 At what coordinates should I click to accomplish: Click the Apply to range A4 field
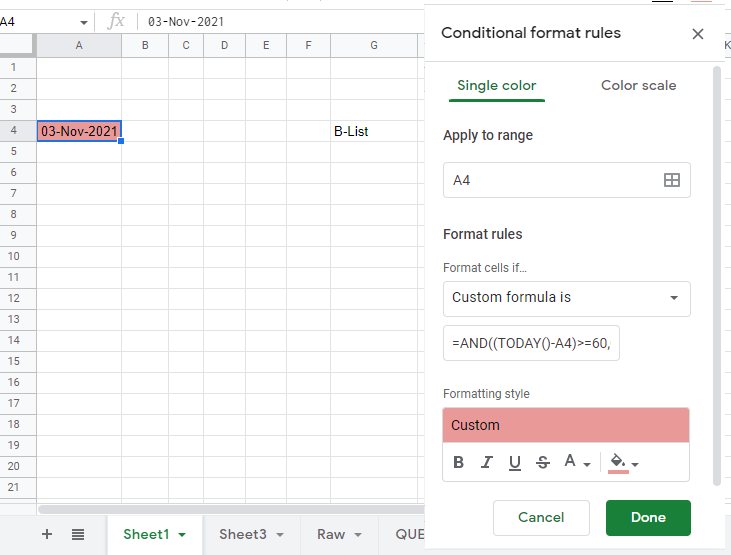566,180
